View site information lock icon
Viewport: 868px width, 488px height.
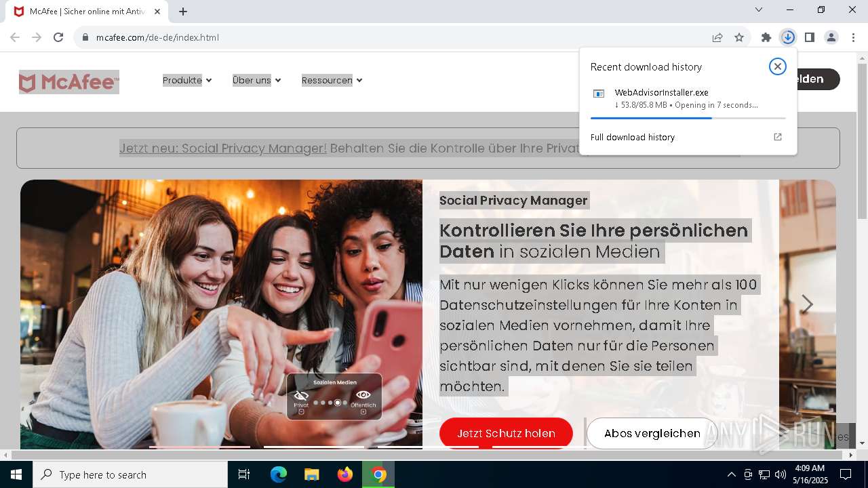pyautogui.click(x=85, y=37)
